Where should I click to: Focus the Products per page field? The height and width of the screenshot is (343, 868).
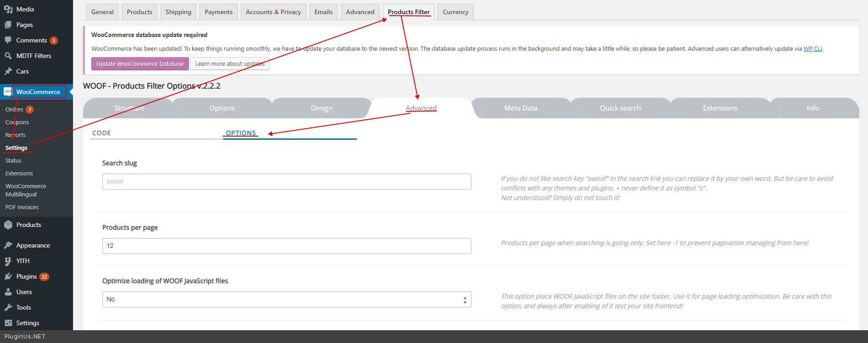(x=287, y=246)
